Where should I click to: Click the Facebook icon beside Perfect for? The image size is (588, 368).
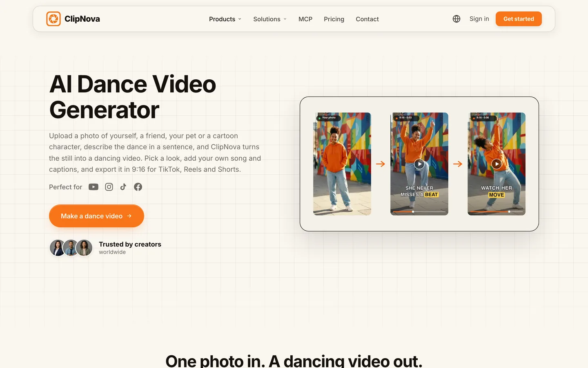pyautogui.click(x=138, y=187)
